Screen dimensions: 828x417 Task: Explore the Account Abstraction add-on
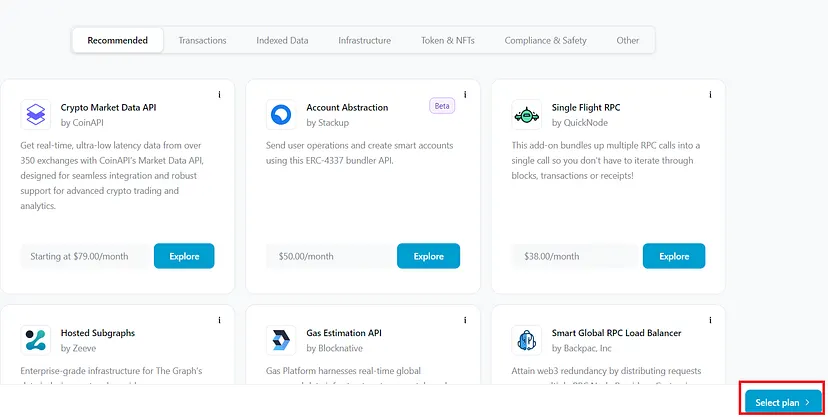point(428,256)
